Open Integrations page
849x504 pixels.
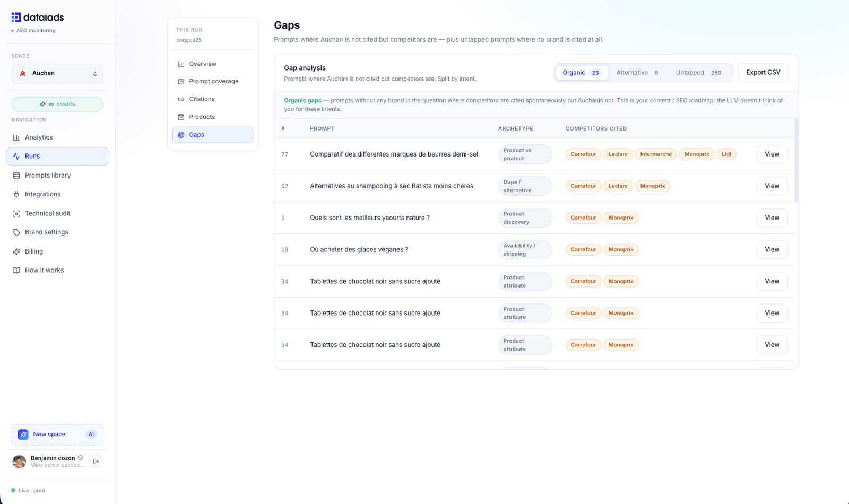coord(57,194)
